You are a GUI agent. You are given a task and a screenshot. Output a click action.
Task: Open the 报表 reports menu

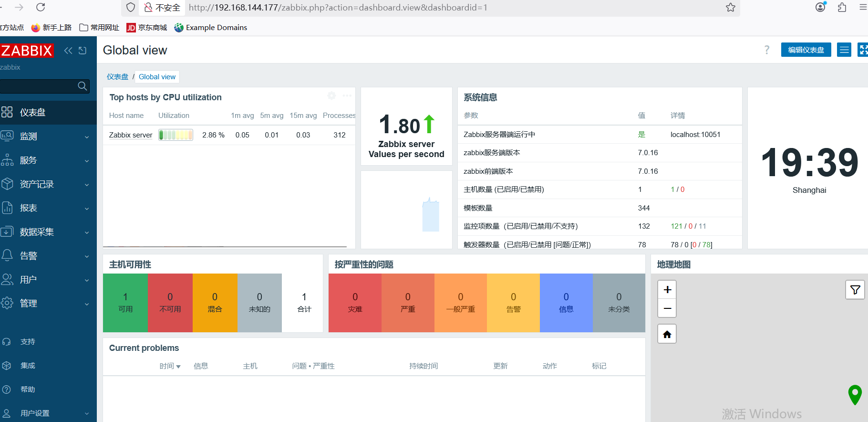[x=48, y=208]
